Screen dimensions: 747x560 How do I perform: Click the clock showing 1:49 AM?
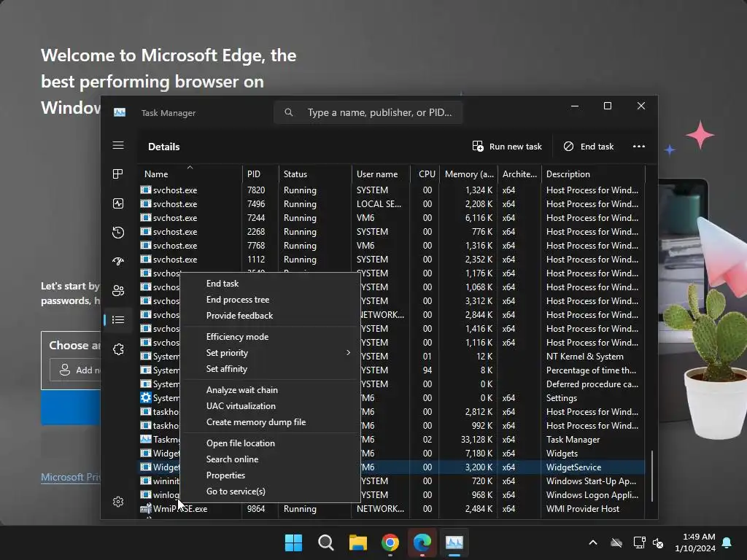click(x=695, y=542)
